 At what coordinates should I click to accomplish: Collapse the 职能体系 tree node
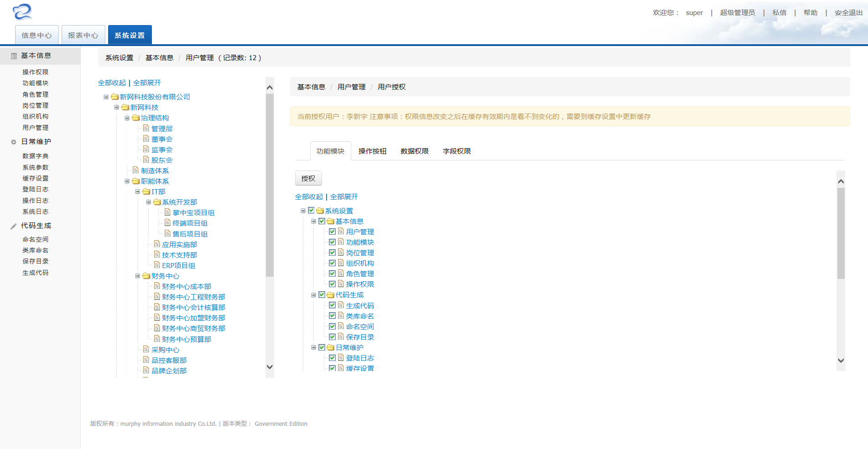127,181
